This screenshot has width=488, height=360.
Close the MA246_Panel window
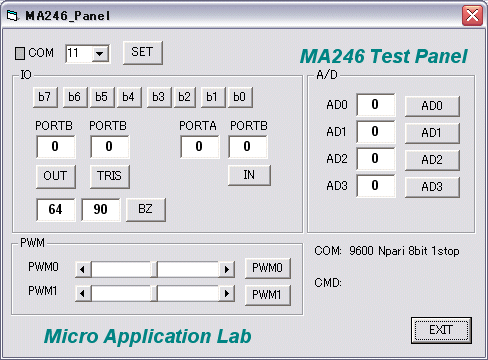point(472,15)
